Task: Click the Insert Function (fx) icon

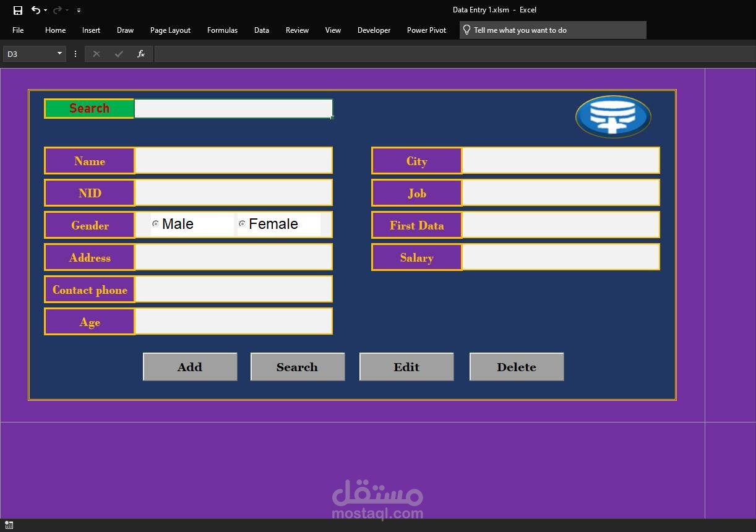Action: coord(141,54)
